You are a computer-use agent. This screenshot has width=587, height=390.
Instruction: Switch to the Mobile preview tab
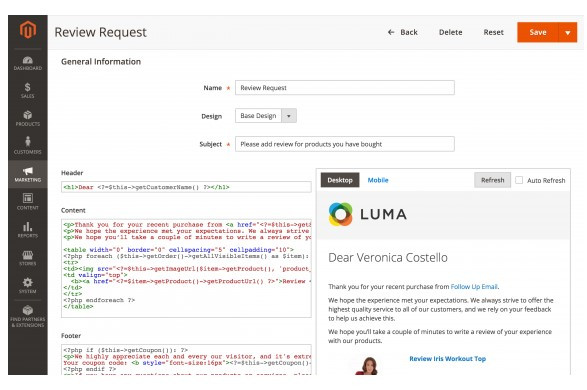click(x=378, y=180)
